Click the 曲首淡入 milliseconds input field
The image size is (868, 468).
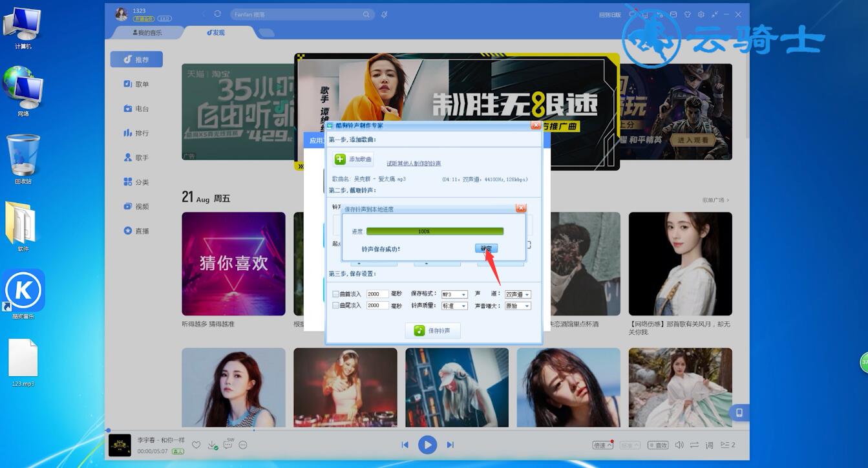[377, 294]
